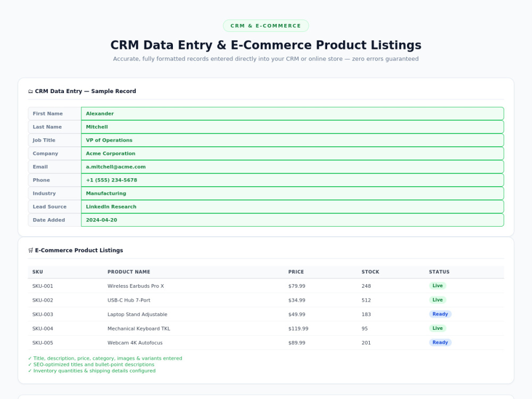The height and width of the screenshot is (399, 532).
Task: Click the PRICE column header
Action: pyautogui.click(x=296, y=272)
